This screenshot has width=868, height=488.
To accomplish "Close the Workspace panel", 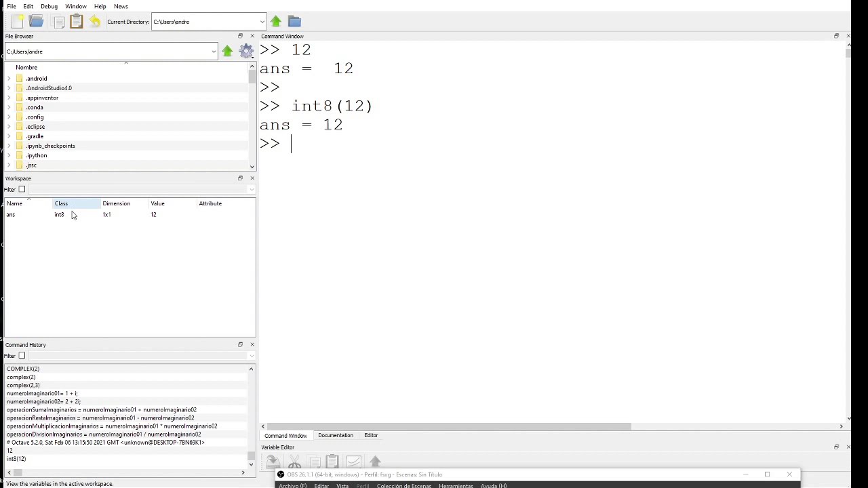I will pyautogui.click(x=252, y=178).
